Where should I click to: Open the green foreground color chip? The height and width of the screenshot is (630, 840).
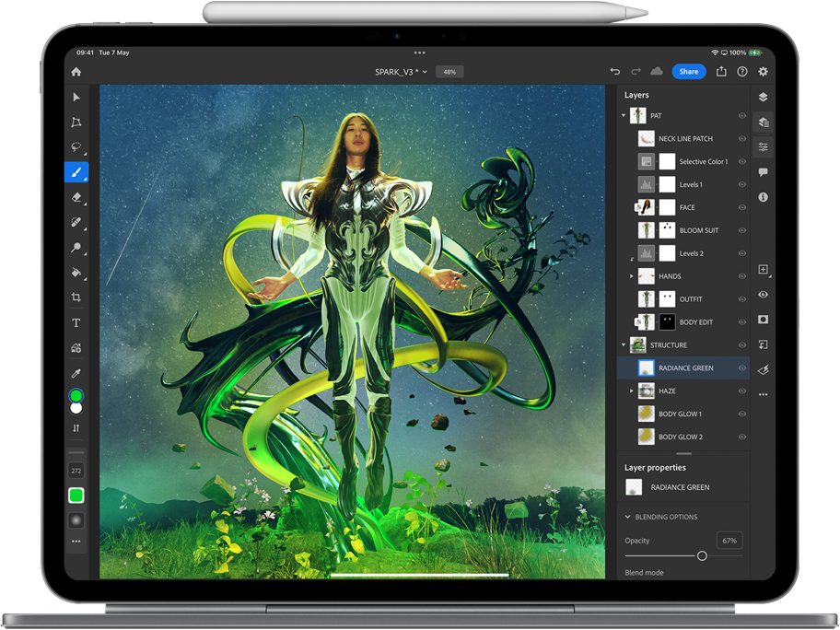tap(76, 396)
